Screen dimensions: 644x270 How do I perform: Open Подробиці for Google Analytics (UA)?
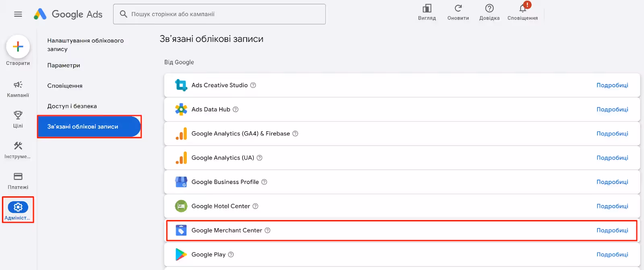pyautogui.click(x=612, y=158)
